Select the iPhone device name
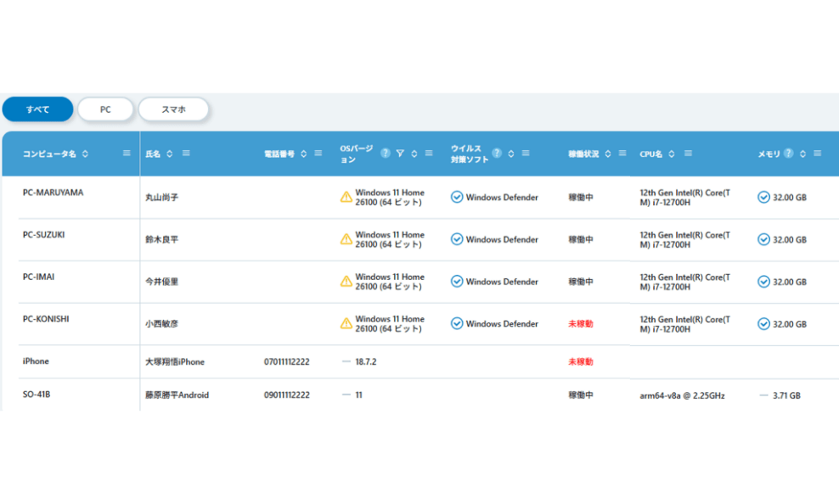This screenshot has height=504, width=839. (x=36, y=361)
